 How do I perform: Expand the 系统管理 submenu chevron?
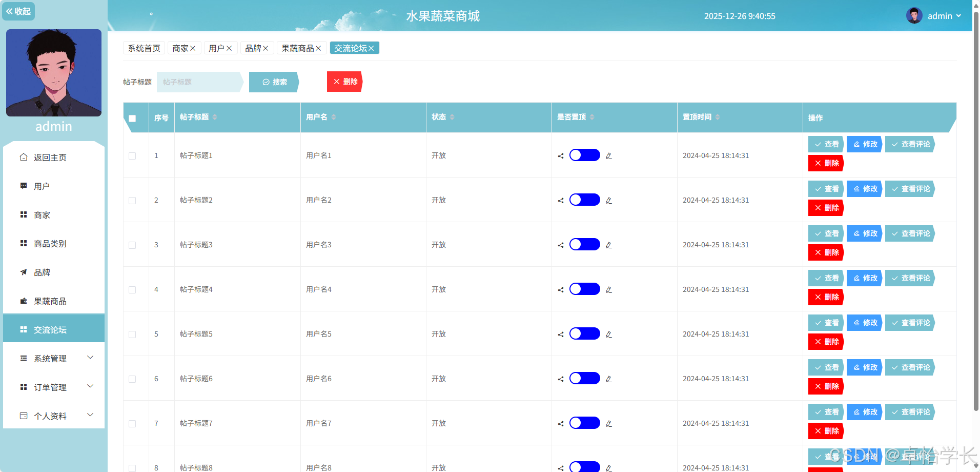click(x=90, y=358)
